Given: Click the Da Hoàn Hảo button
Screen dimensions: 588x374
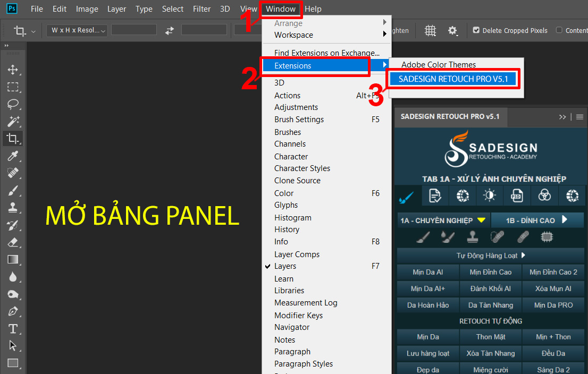Looking at the screenshot, I should point(428,305).
